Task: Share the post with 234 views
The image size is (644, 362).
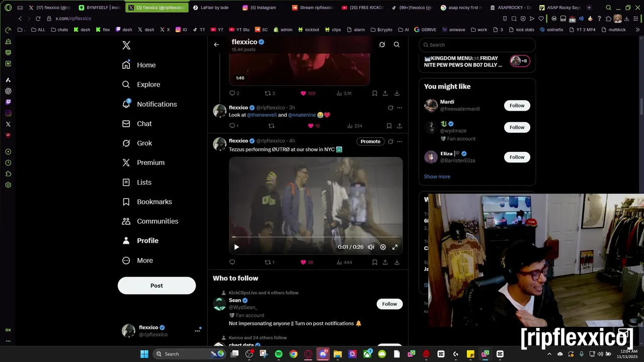Action: click(x=399, y=126)
